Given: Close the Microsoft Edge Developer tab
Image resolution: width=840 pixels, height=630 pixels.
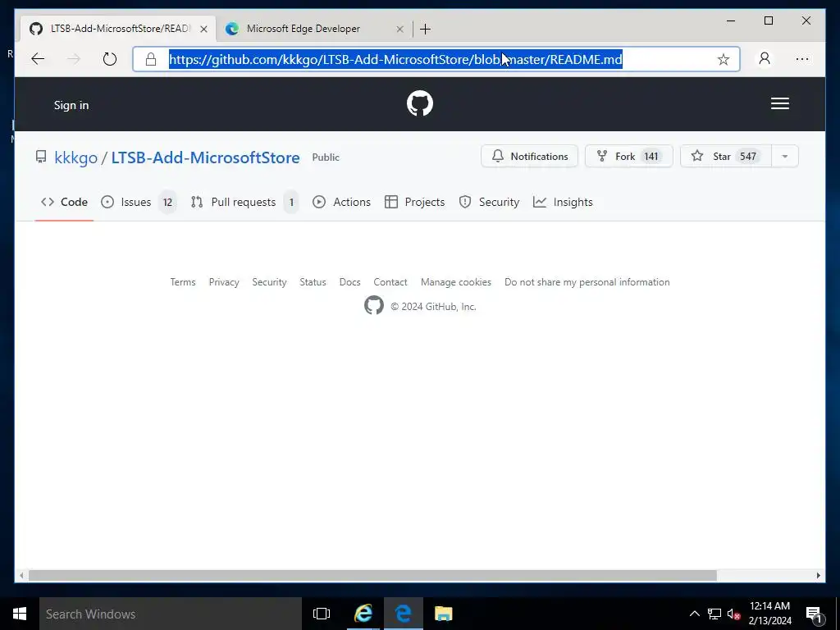Looking at the screenshot, I should (x=399, y=29).
